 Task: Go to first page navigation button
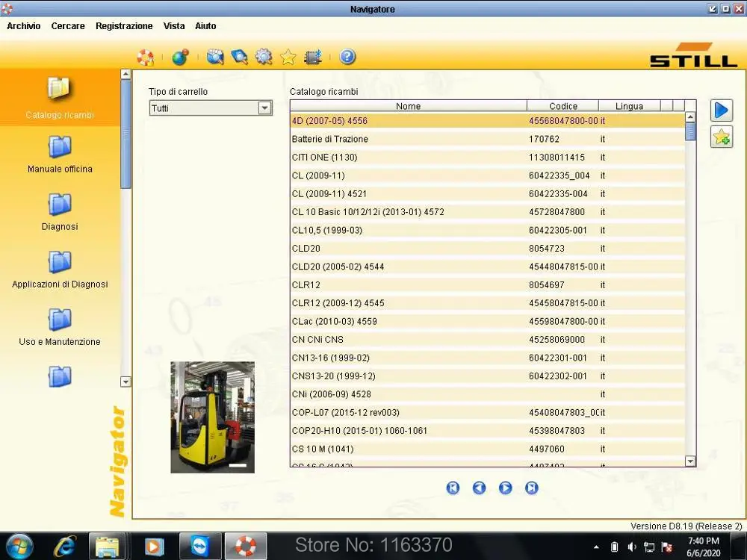453,488
